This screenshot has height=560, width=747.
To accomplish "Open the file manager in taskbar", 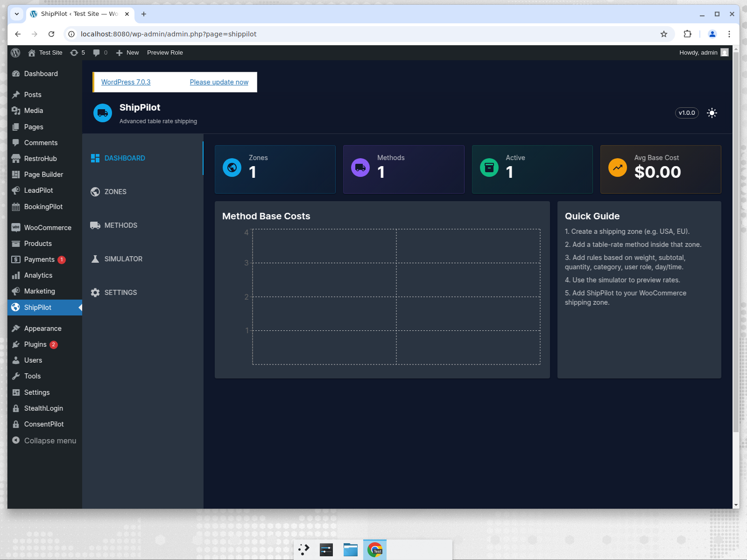I will (351, 550).
